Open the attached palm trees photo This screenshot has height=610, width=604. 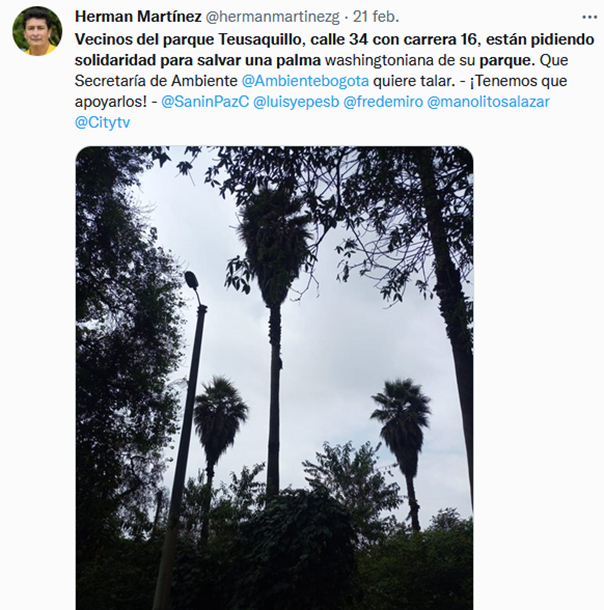tap(274, 378)
